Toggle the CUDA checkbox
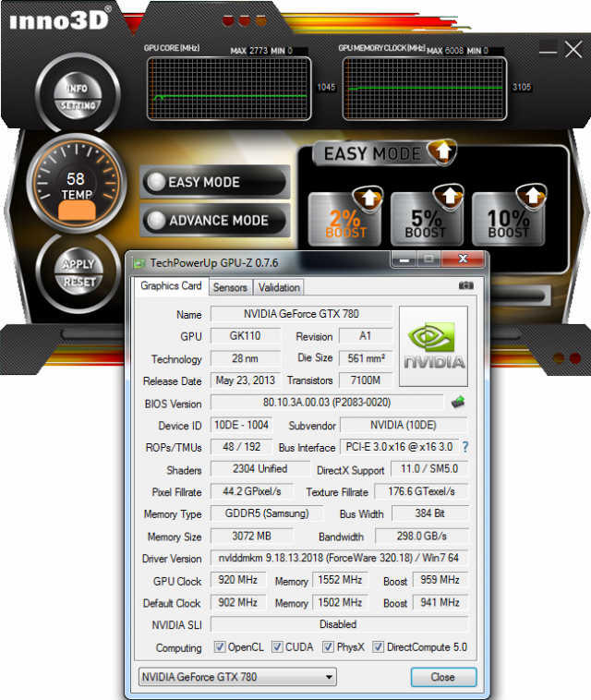Screen dimensions: 591x700 (x=277, y=646)
